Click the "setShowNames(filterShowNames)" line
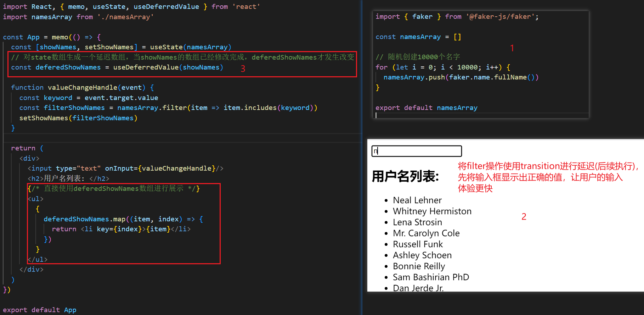Image resolution: width=644 pixels, height=315 pixels. (78, 118)
